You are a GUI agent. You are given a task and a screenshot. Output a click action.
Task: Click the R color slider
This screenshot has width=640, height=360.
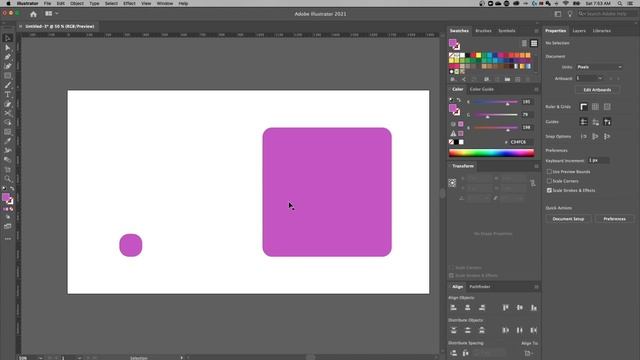tap(496, 102)
